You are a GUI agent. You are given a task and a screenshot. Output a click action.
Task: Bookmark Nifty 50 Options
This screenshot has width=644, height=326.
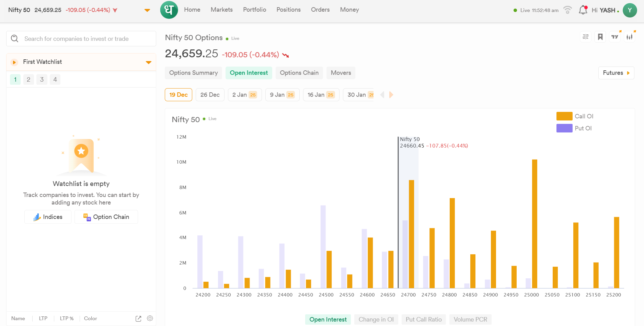pos(600,37)
